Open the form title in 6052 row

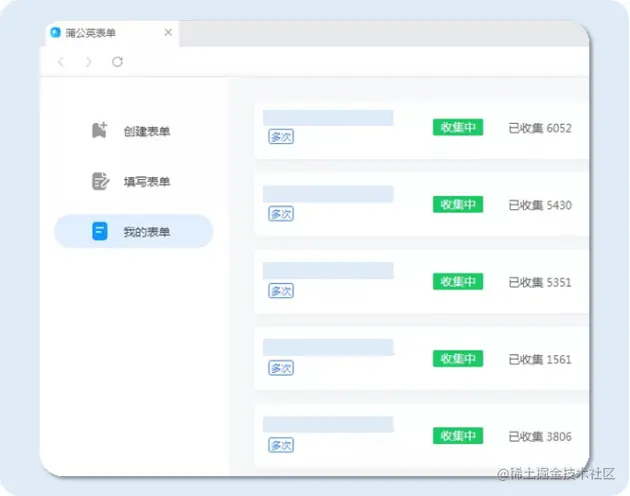(328, 118)
